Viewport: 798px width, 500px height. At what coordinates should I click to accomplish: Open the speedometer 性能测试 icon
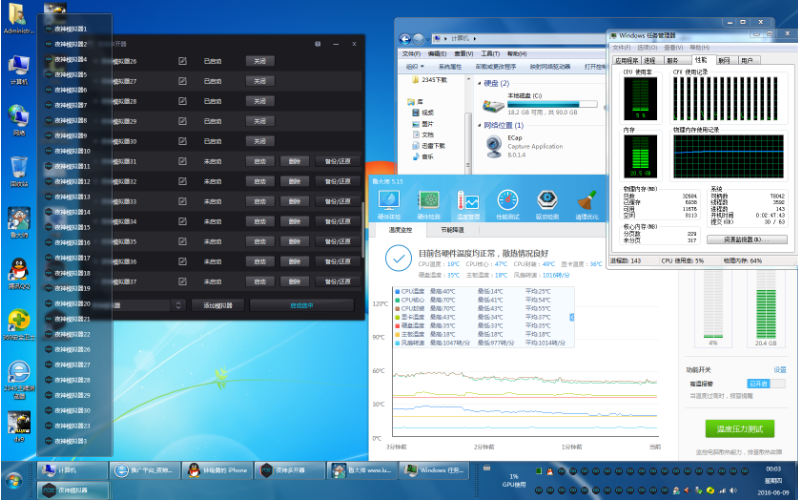(x=508, y=200)
